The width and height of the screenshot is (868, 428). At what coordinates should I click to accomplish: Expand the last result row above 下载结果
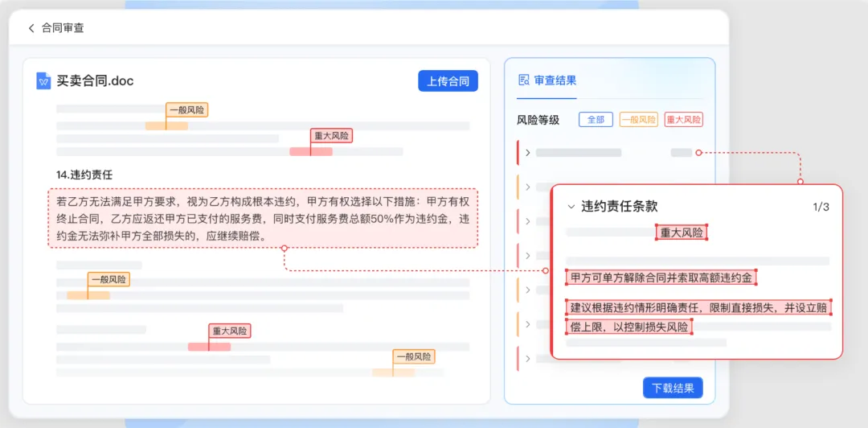coord(527,359)
